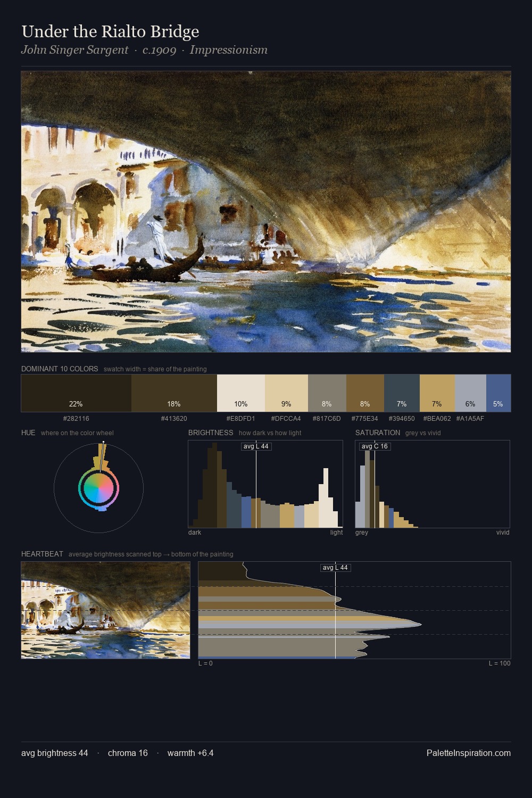This screenshot has width=532, height=798.
Task: Click hex code #DFCCA4
Action: click(286, 419)
